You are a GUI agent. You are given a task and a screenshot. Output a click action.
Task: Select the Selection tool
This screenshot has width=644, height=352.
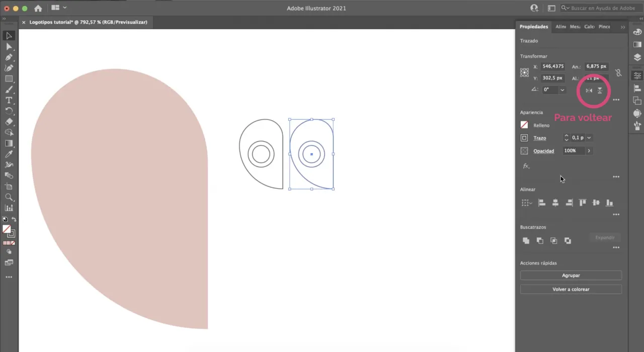click(9, 35)
